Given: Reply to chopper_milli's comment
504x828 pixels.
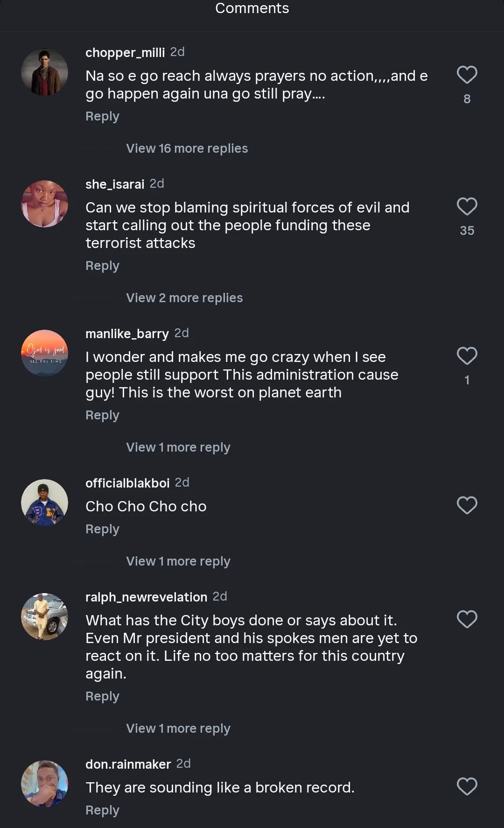Looking at the screenshot, I should click(x=102, y=116).
